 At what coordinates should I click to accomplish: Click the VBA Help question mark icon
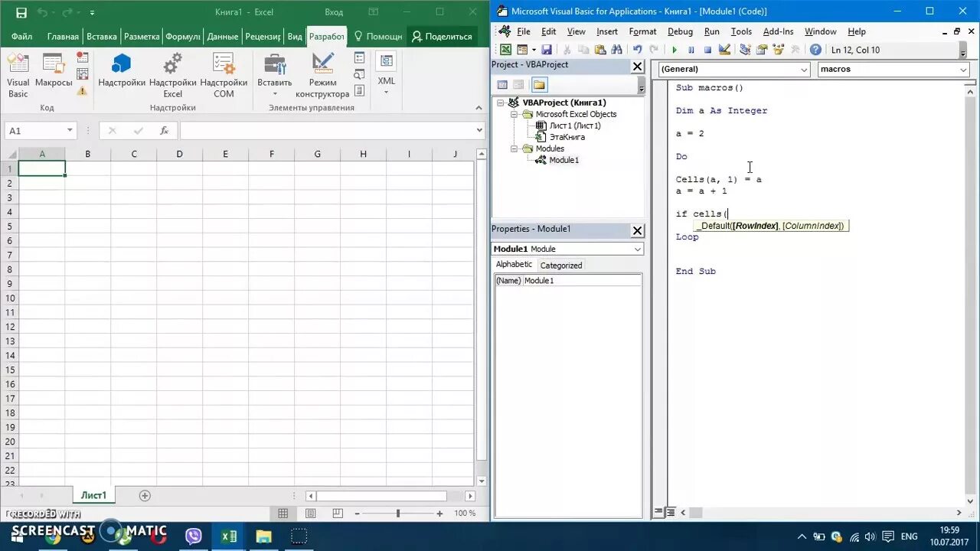tap(815, 50)
